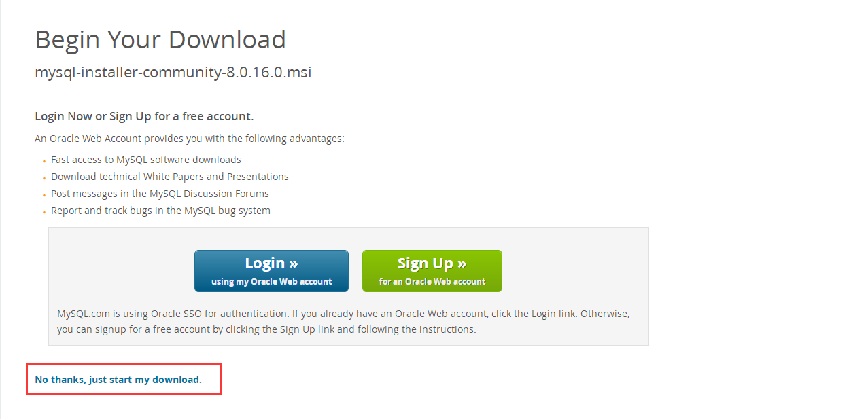Screen dimensions: 868x419
Task: Click 'Login Now or Sign Up' subheading
Action: 144,116
